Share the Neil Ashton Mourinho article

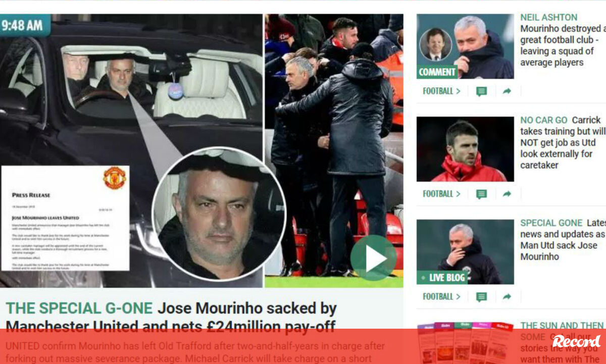coord(507,91)
